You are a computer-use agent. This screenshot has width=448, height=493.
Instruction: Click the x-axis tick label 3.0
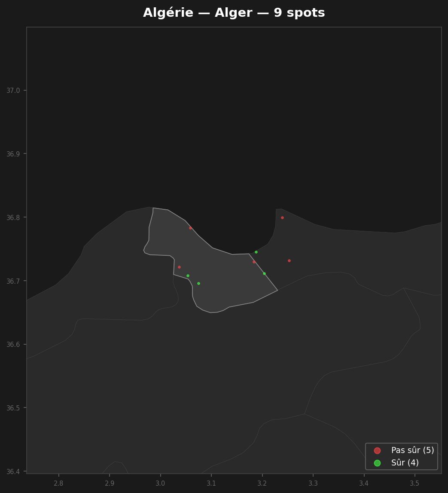tap(160, 483)
